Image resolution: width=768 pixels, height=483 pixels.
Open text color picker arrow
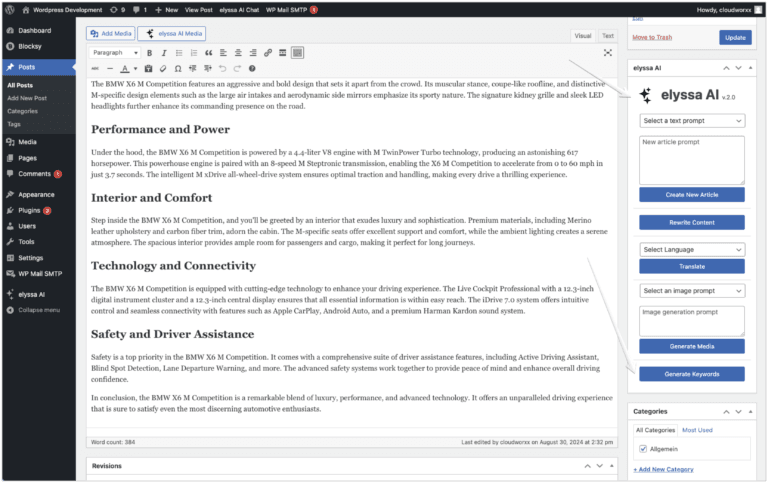pos(135,69)
